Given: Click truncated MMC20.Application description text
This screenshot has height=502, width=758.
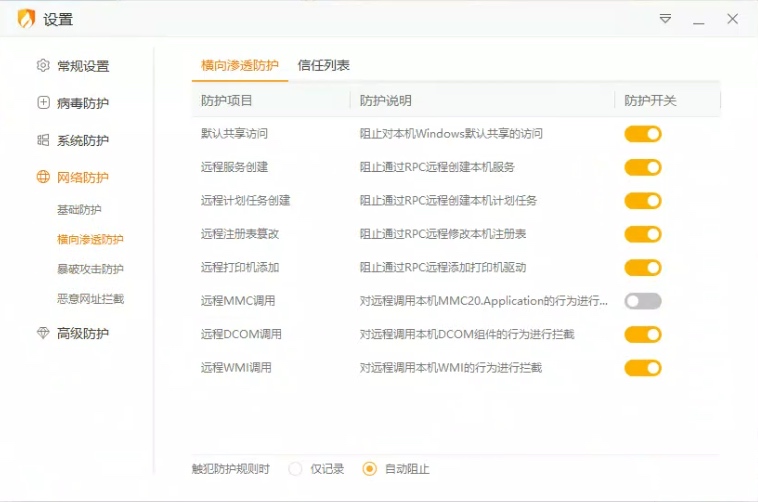Looking at the screenshot, I should (483, 300).
